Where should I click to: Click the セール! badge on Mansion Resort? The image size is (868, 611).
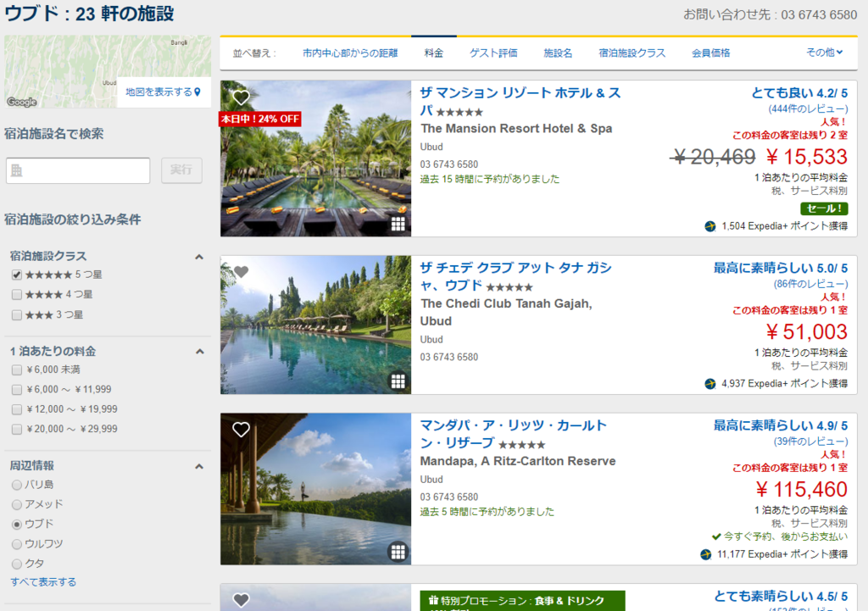pos(824,208)
